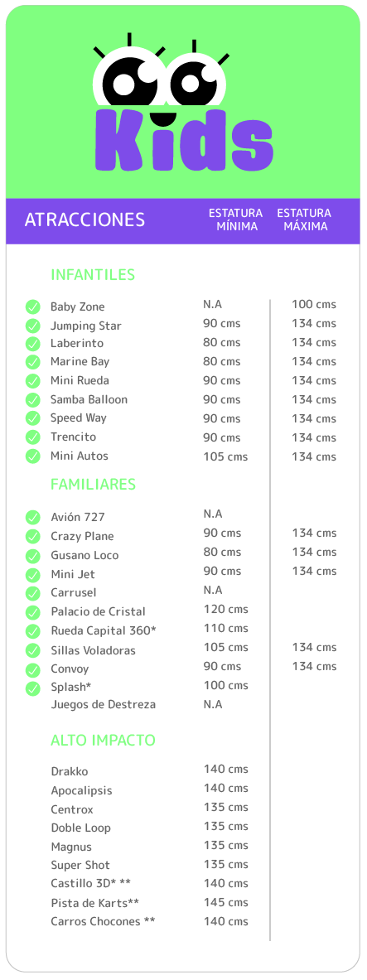The image size is (367, 980).
Task: Select the ESTATURA MÍNIMA column header
Action: 236,220
